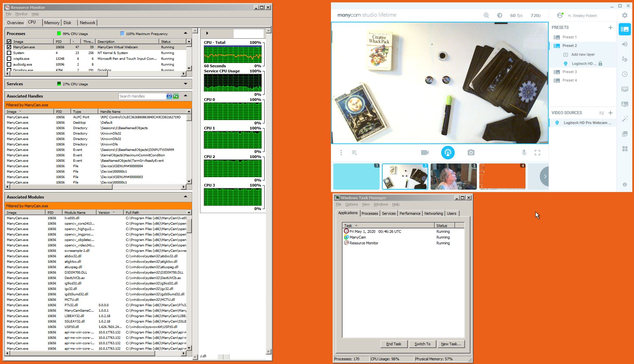
Task: Open video sources settings sliders icon
Action: [x=602, y=113]
